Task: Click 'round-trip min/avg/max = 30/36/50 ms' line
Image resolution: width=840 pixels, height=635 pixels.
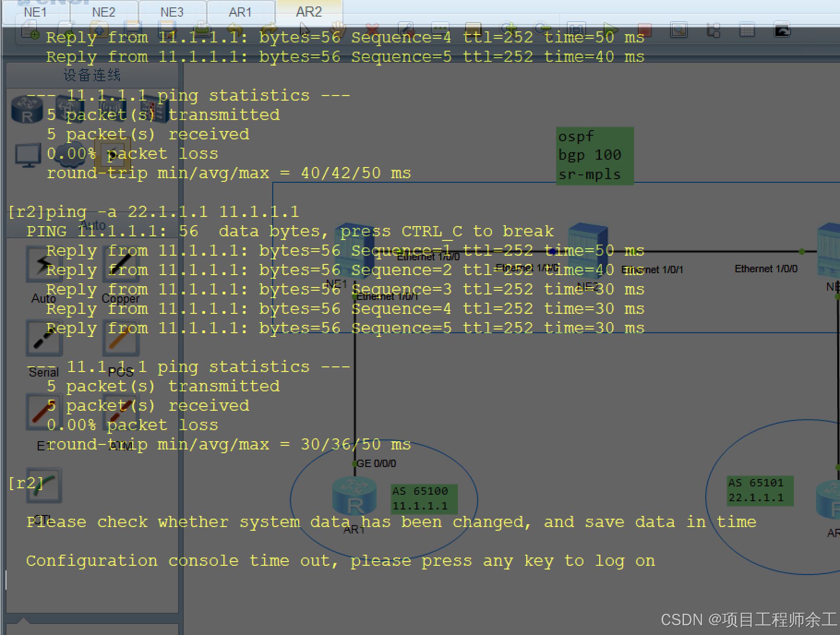Action: (228, 444)
